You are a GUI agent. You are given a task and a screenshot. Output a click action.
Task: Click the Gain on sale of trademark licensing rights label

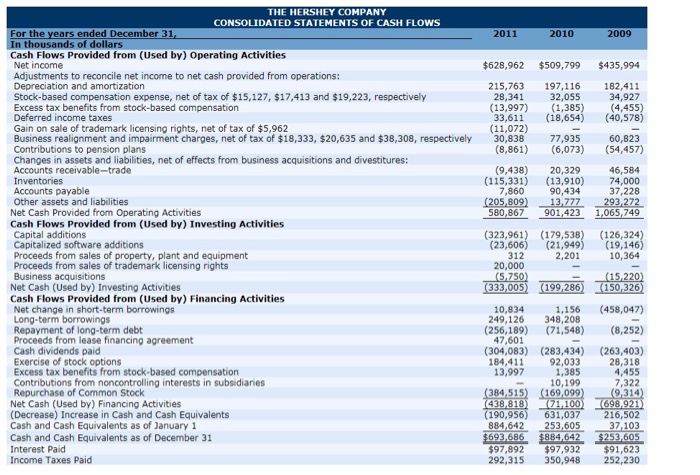pyautogui.click(x=151, y=129)
